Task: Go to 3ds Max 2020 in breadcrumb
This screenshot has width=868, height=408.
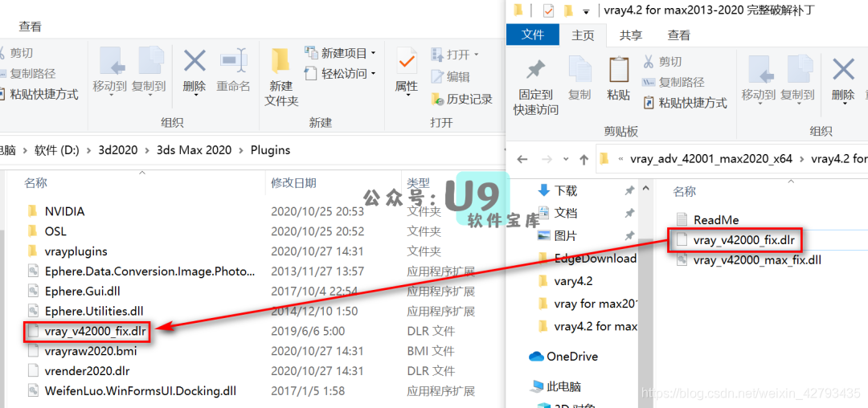Action: tap(194, 150)
